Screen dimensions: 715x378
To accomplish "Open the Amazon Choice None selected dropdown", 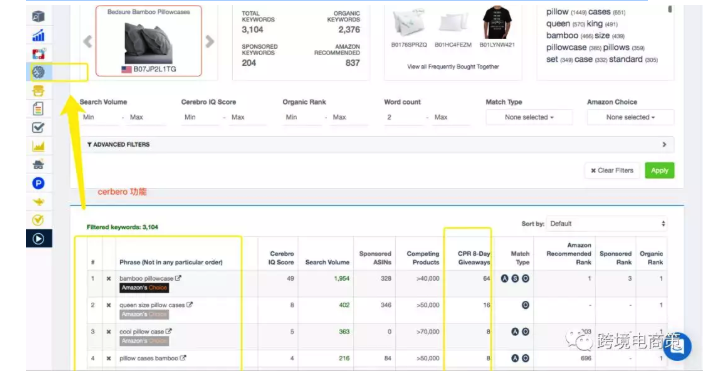I will coord(630,117).
